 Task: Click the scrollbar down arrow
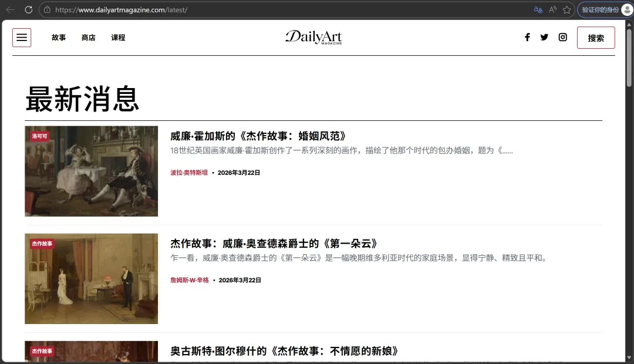(x=629, y=358)
